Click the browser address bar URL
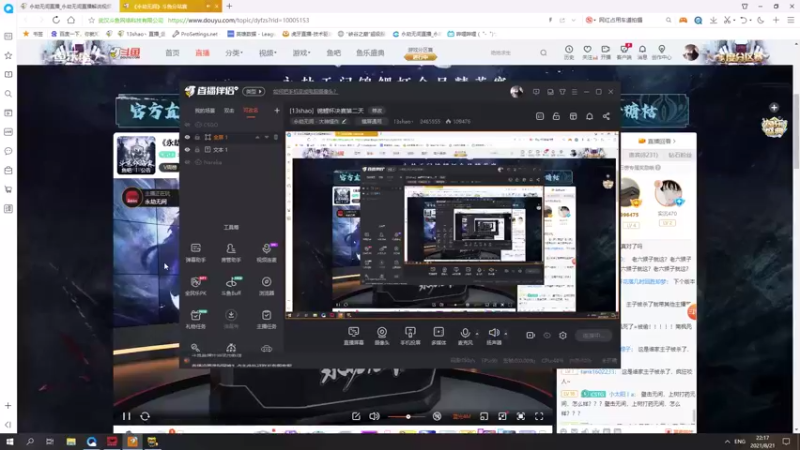Screen dimensions: 800x450 (238, 20)
